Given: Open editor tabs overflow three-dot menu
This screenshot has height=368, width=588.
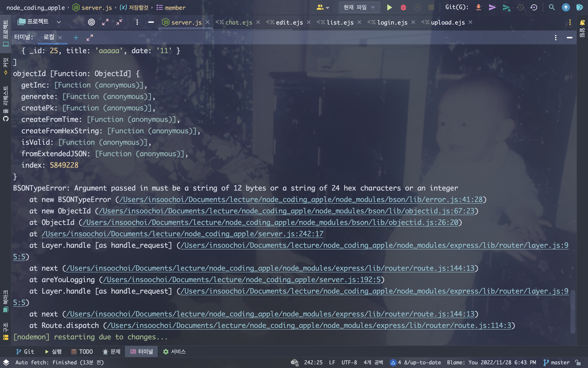Looking at the screenshot, I should tap(570, 22).
